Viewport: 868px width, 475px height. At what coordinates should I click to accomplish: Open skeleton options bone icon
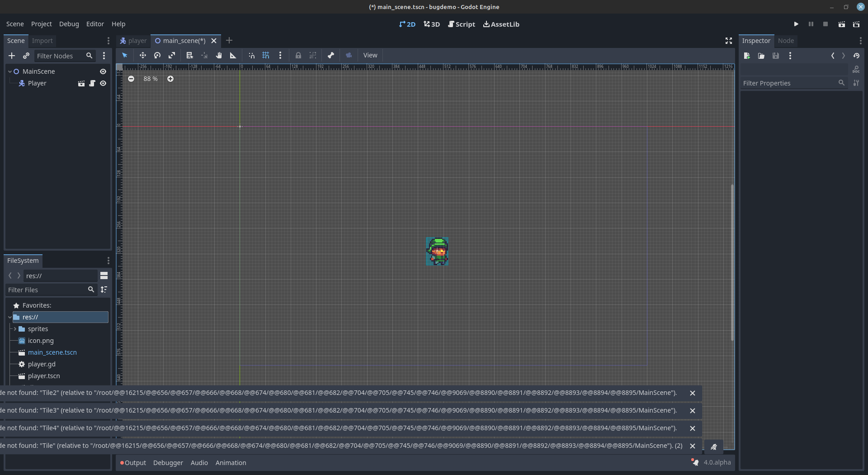click(331, 55)
